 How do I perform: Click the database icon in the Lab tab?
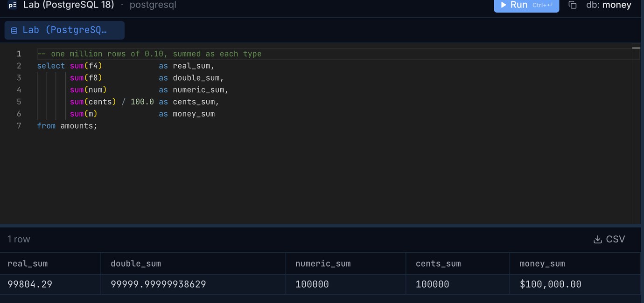14,31
